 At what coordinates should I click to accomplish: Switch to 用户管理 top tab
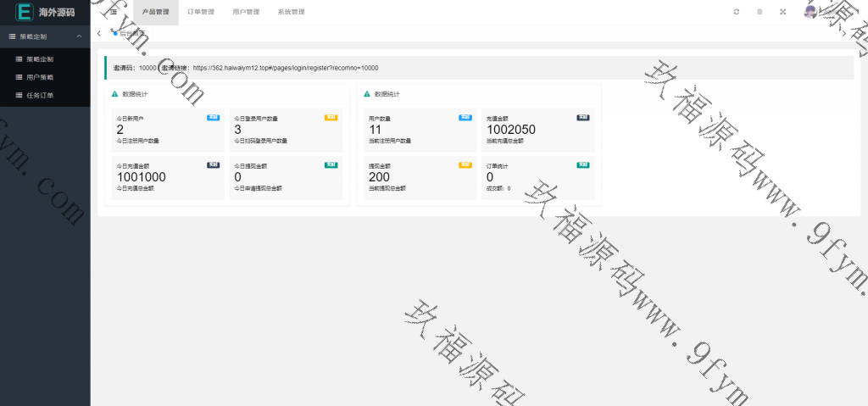click(x=246, y=12)
